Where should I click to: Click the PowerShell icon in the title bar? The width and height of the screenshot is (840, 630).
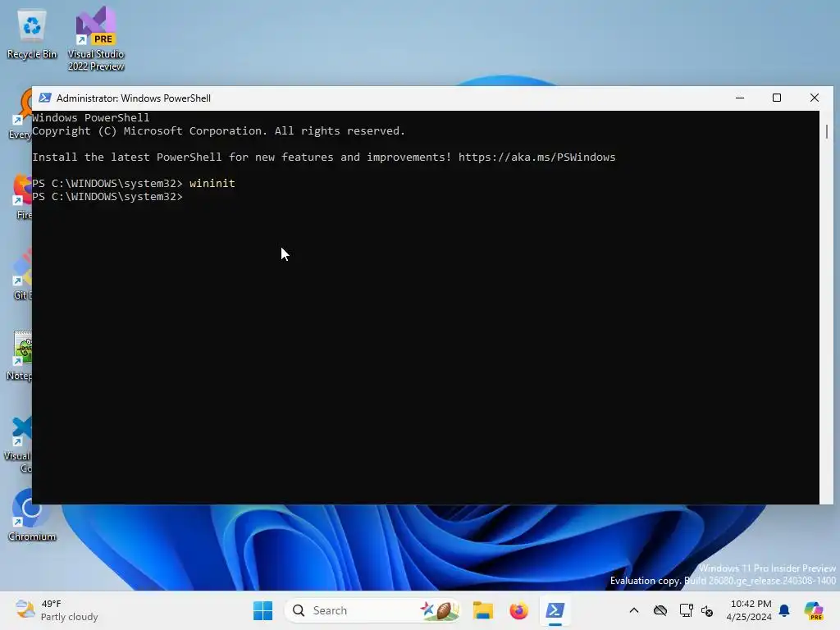[x=45, y=98]
